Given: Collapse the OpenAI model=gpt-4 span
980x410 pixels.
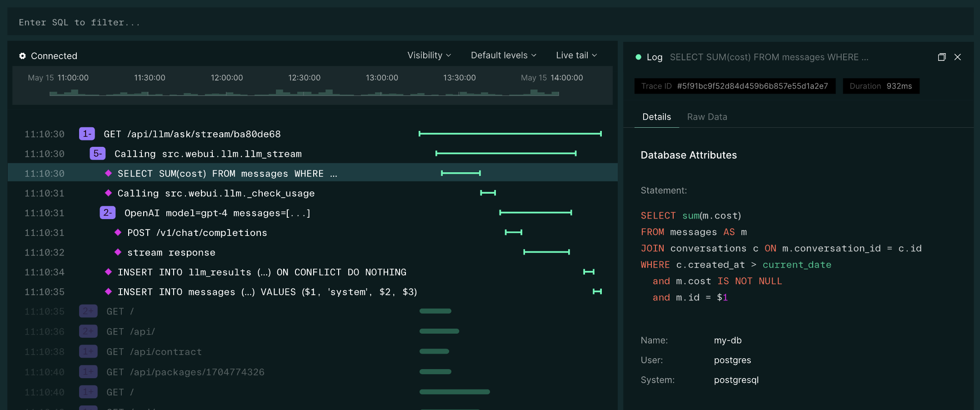Looking at the screenshot, I should pos(108,213).
